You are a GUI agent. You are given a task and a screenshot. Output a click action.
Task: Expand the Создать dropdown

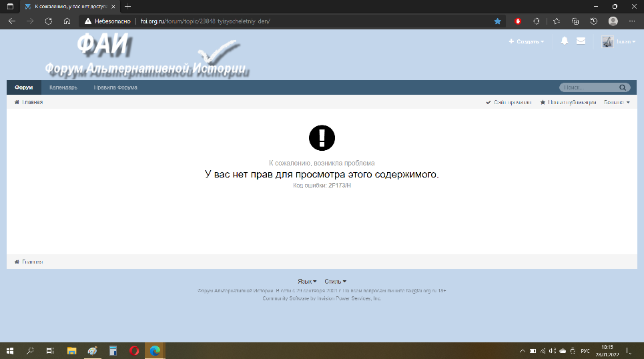[x=526, y=41]
